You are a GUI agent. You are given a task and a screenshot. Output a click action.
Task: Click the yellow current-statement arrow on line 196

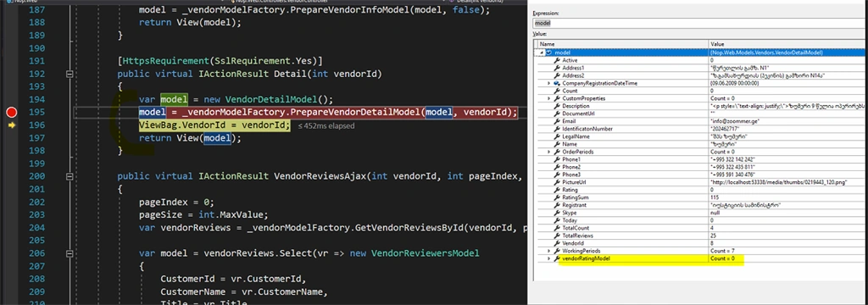click(12, 125)
